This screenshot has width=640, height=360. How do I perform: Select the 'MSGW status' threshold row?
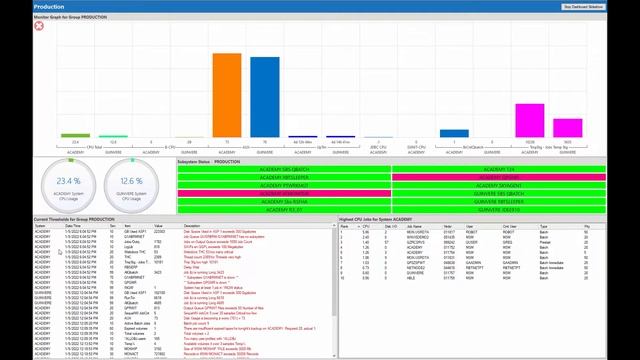(183, 288)
